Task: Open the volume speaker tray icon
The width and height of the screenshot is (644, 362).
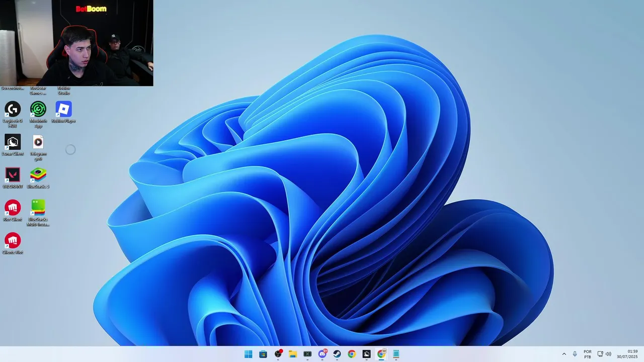Action: 608,354
